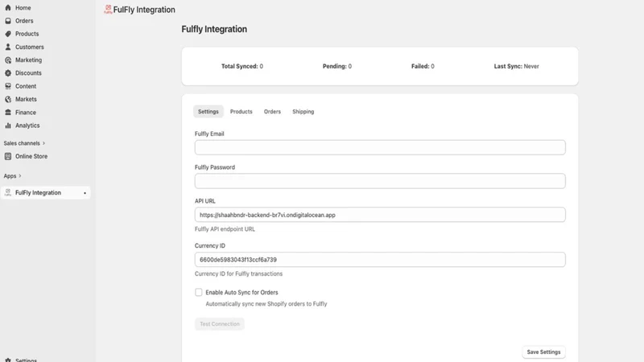The width and height of the screenshot is (644, 362).
Task: Click the Markets globe icon
Action: [8, 99]
